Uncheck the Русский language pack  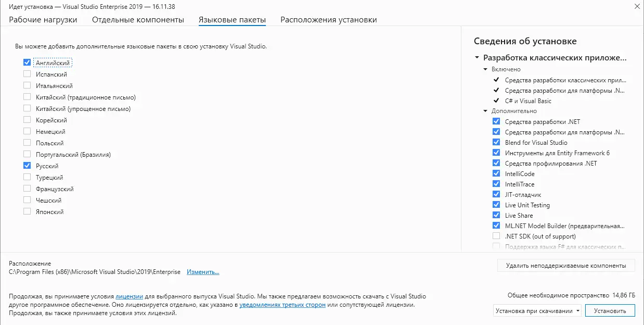click(27, 166)
